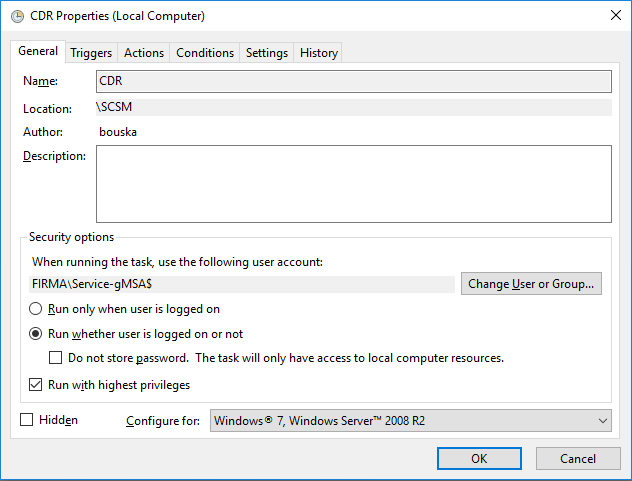Screen dimensions: 632x481
Task: Toggle the Hidden checkbox
Action: click(x=27, y=420)
